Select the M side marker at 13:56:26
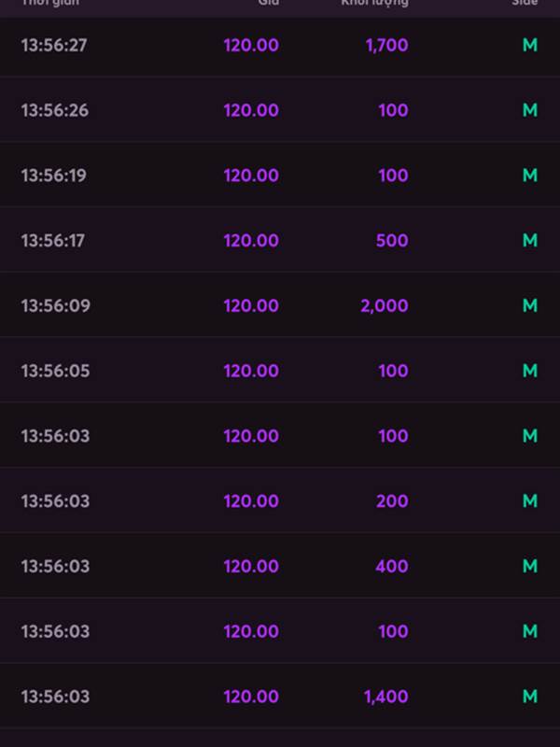Viewport: 560px width, 747px height. [530, 110]
